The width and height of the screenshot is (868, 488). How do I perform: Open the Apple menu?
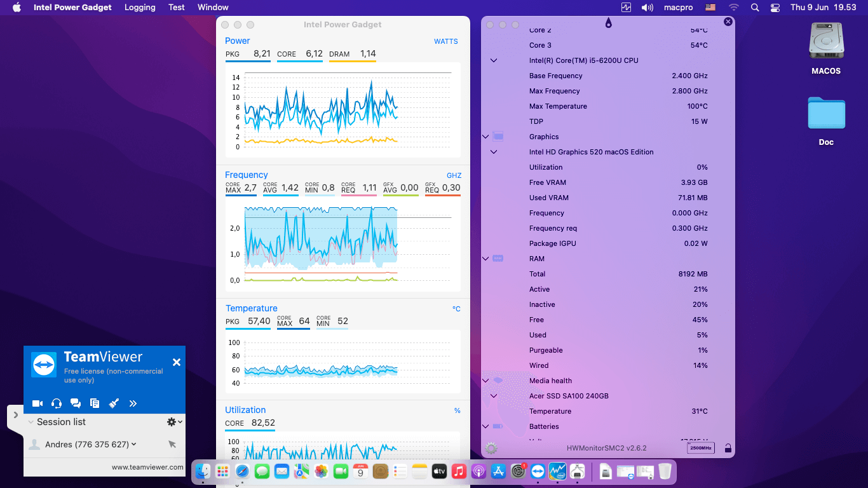17,7
